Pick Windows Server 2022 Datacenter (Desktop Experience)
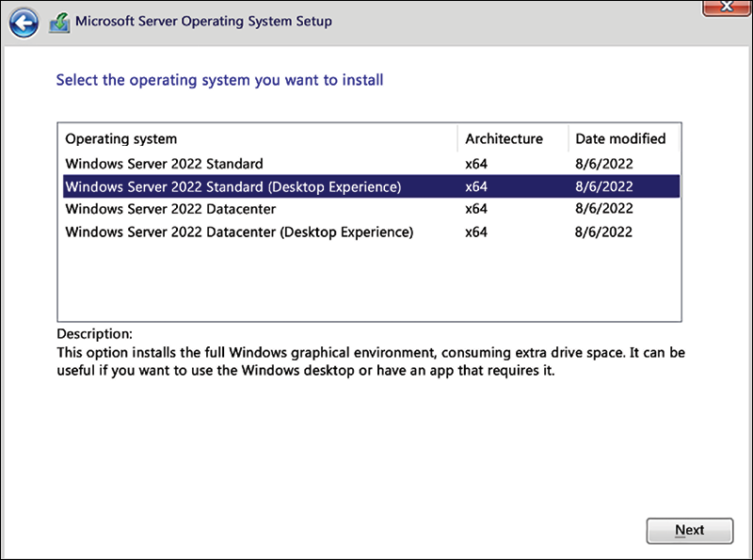 371,232
